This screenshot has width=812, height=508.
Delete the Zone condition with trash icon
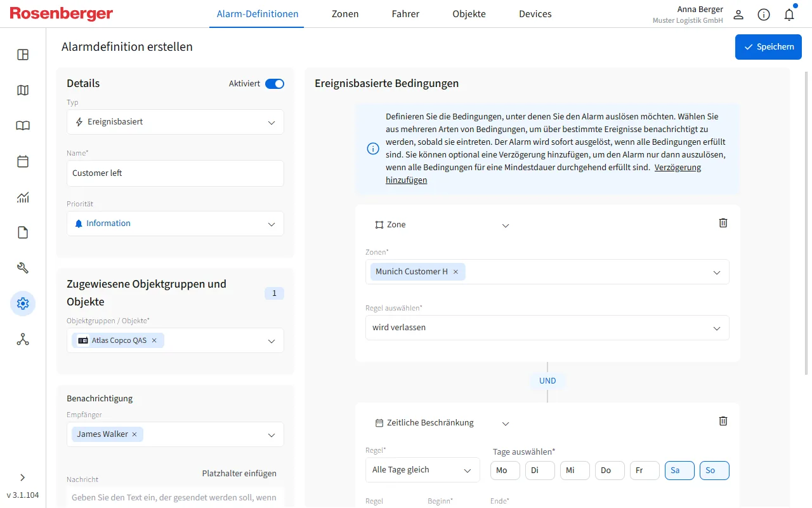point(723,223)
